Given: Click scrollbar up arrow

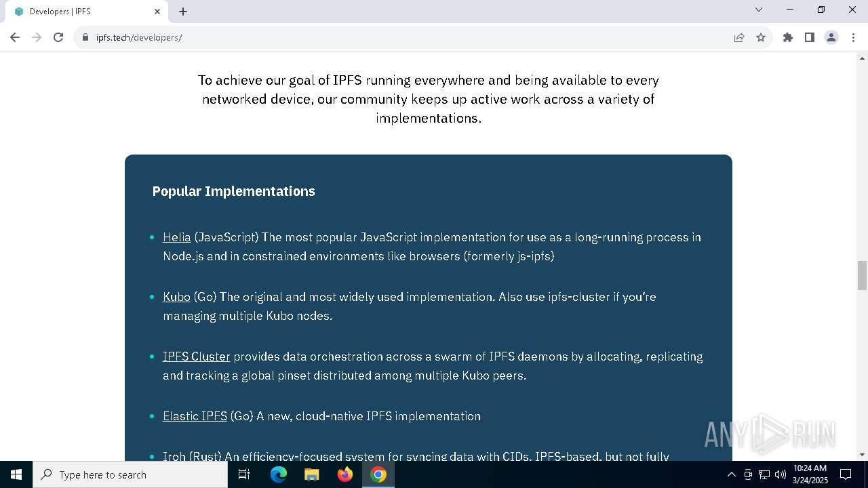Looking at the screenshot, I should (862, 58).
